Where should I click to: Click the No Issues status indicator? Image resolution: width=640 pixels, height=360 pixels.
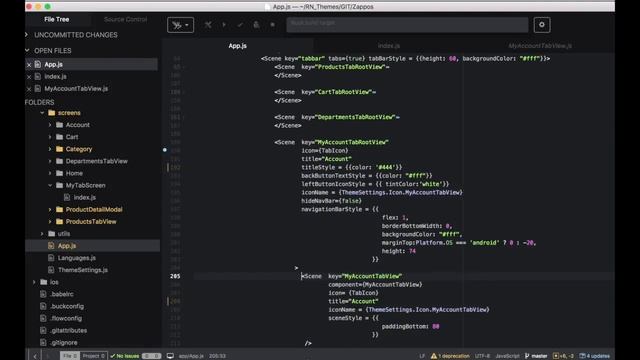click(x=125, y=356)
